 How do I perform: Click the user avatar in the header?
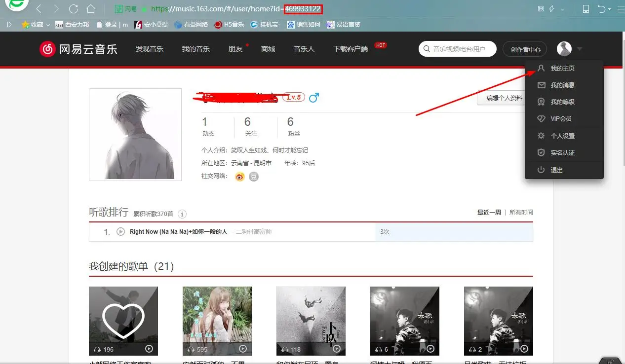pos(564,49)
